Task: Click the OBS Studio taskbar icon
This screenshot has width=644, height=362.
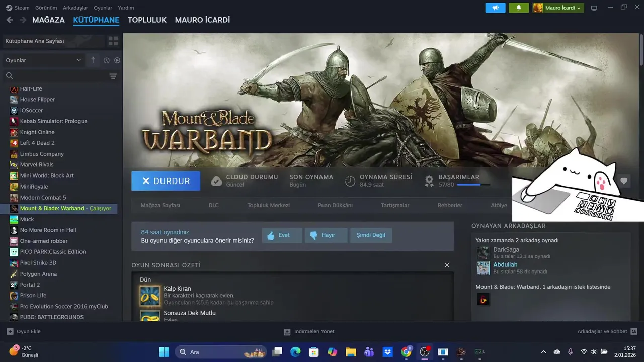Action: [x=425, y=352]
